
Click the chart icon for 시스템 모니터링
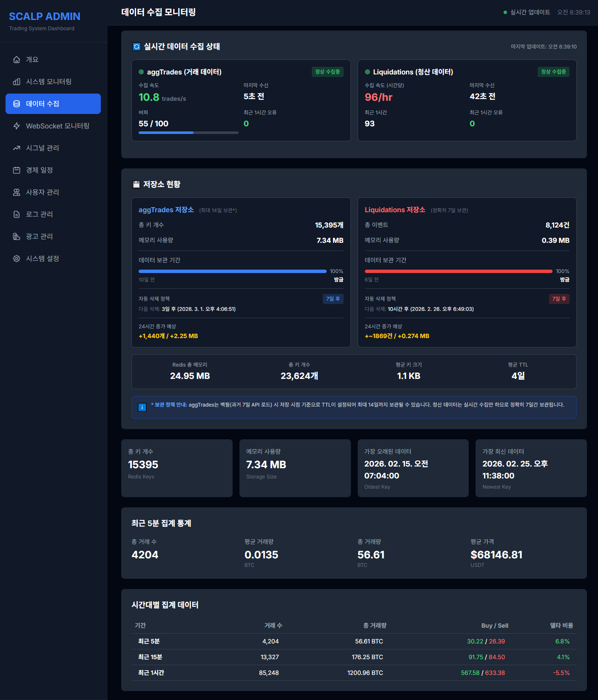[x=17, y=82]
